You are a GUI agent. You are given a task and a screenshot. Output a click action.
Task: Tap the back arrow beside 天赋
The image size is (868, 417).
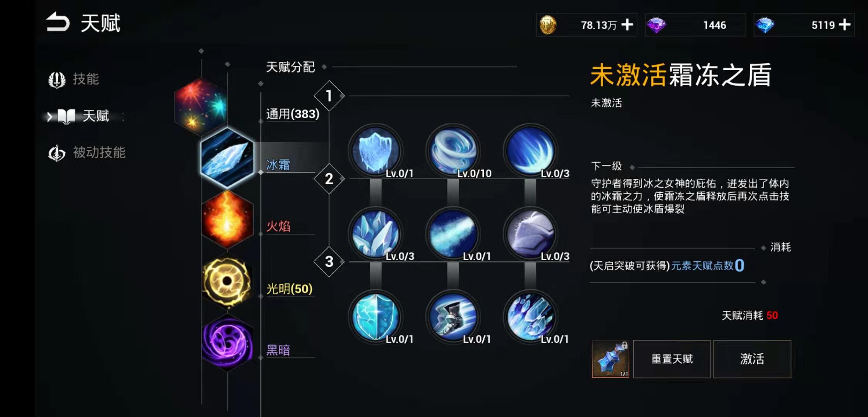tap(58, 22)
